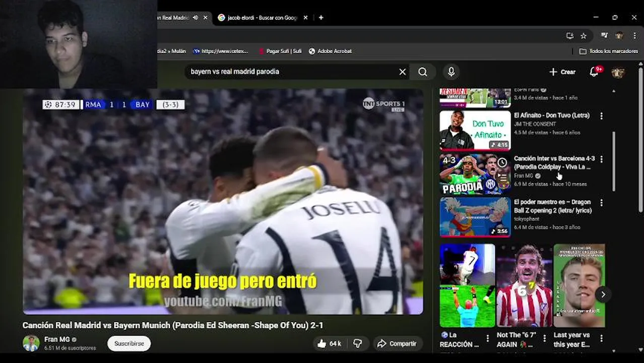Click the install app icon in address bar
644x363 pixels.
[x=569, y=36]
